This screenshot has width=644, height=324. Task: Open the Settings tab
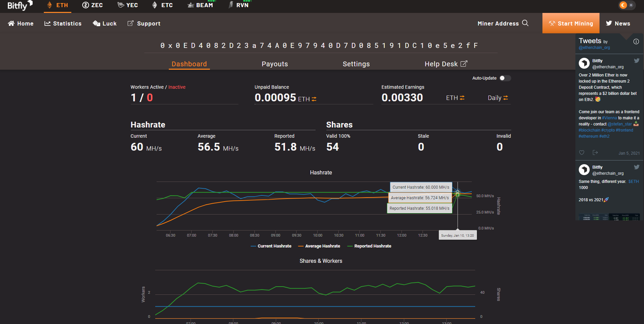[x=356, y=64]
